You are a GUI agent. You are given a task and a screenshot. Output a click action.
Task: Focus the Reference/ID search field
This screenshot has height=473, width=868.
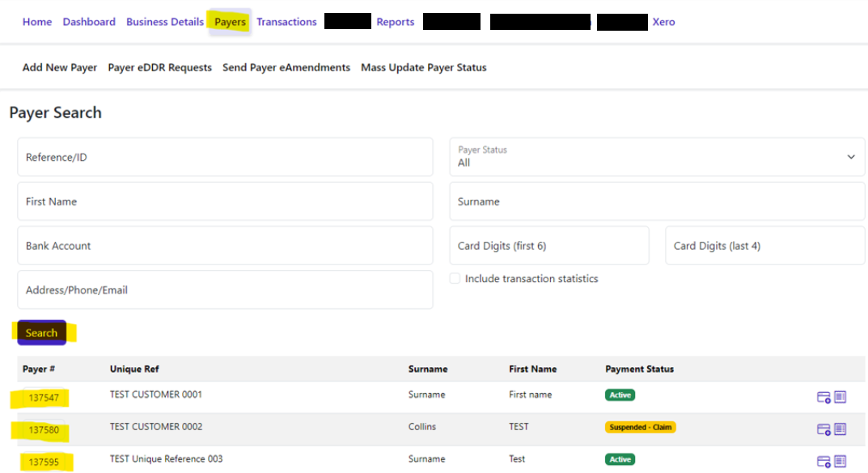(x=225, y=157)
